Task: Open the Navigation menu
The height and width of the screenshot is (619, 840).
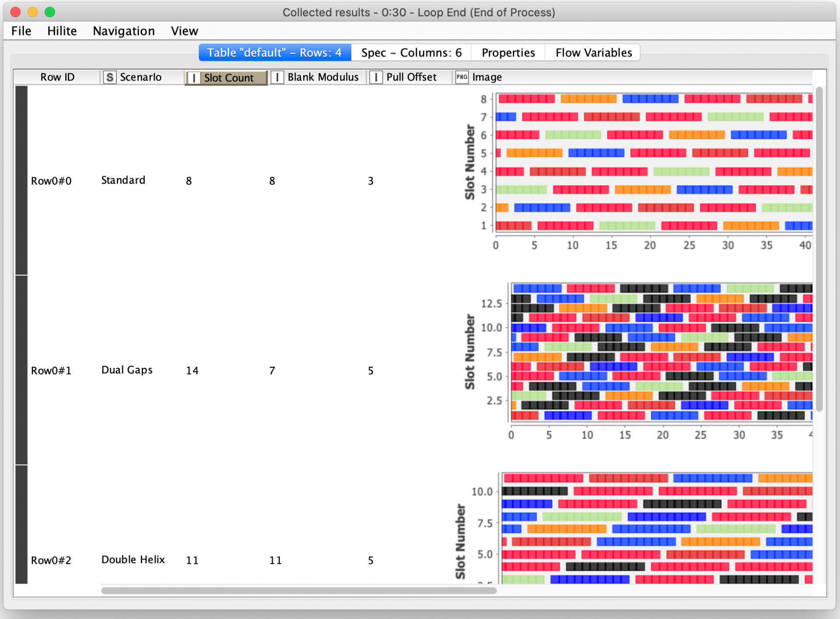Action: tap(123, 31)
